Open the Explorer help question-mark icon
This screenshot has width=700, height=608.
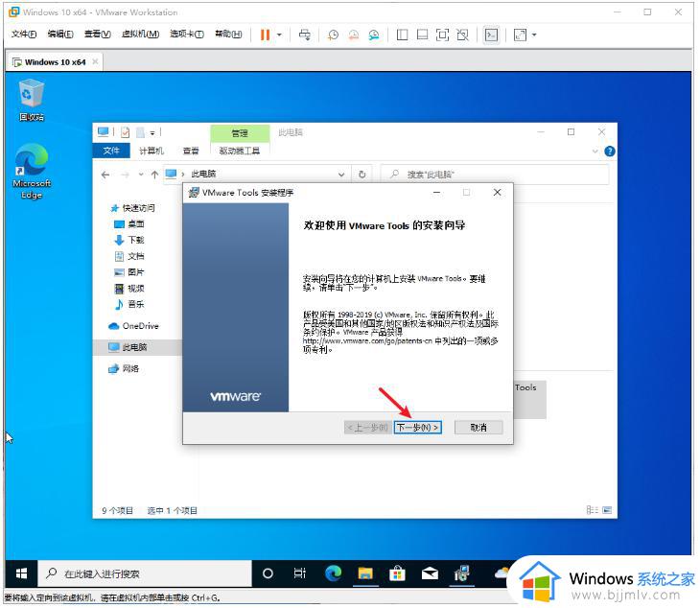(x=609, y=152)
